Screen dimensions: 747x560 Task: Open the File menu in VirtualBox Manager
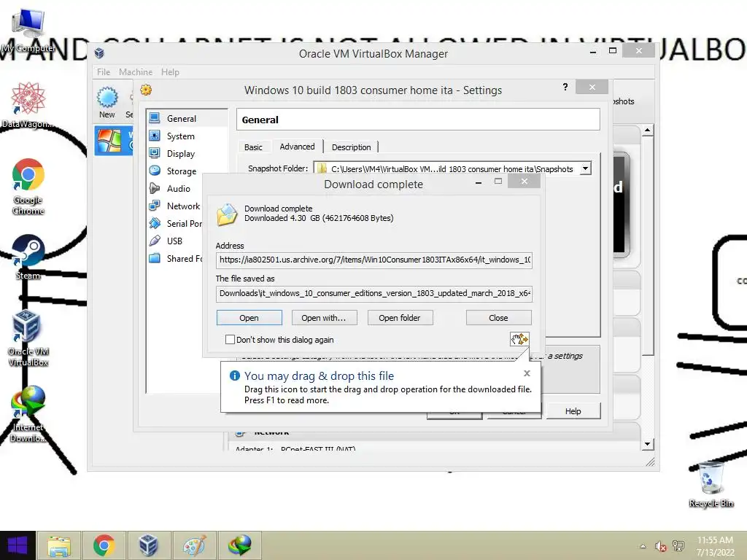[x=104, y=72]
